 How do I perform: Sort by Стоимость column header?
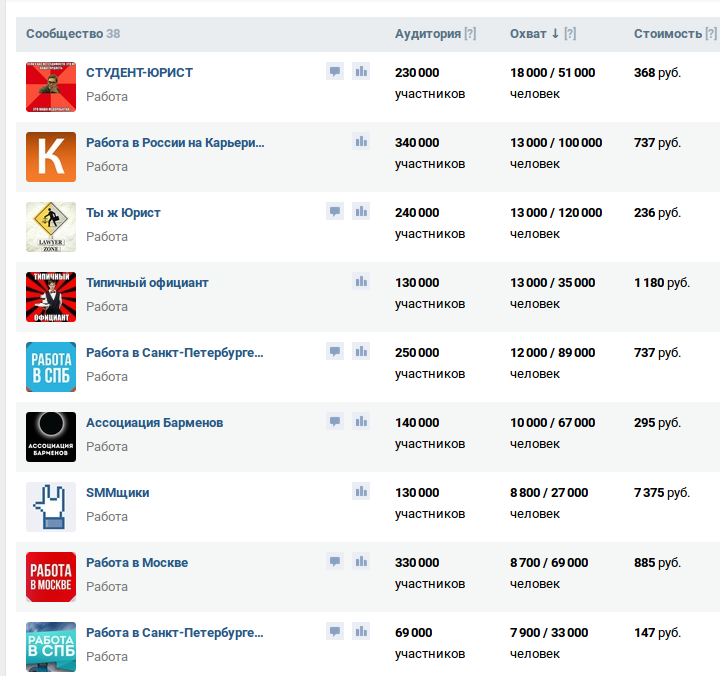(668, 34)
